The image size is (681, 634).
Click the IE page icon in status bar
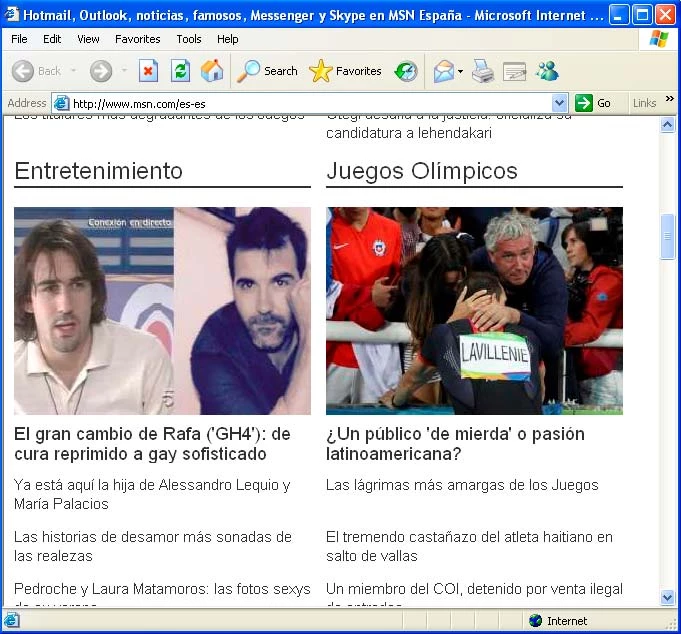[x=11, y=620]
